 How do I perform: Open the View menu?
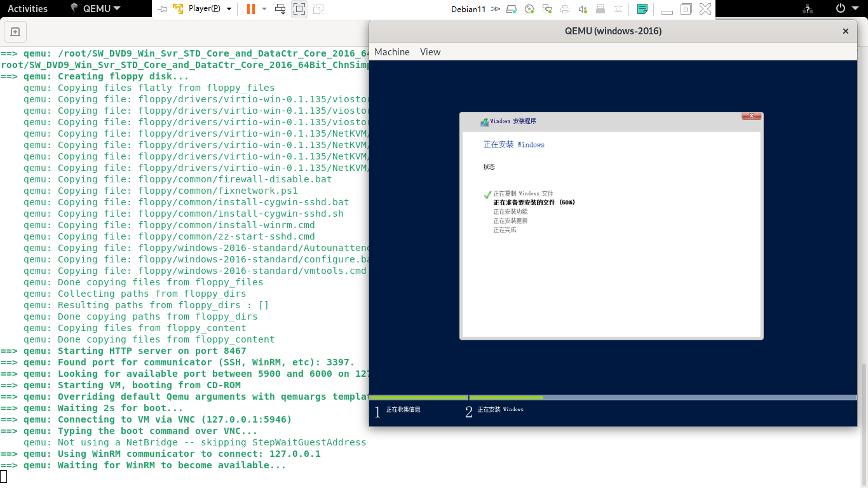click(x=430, y=52)
